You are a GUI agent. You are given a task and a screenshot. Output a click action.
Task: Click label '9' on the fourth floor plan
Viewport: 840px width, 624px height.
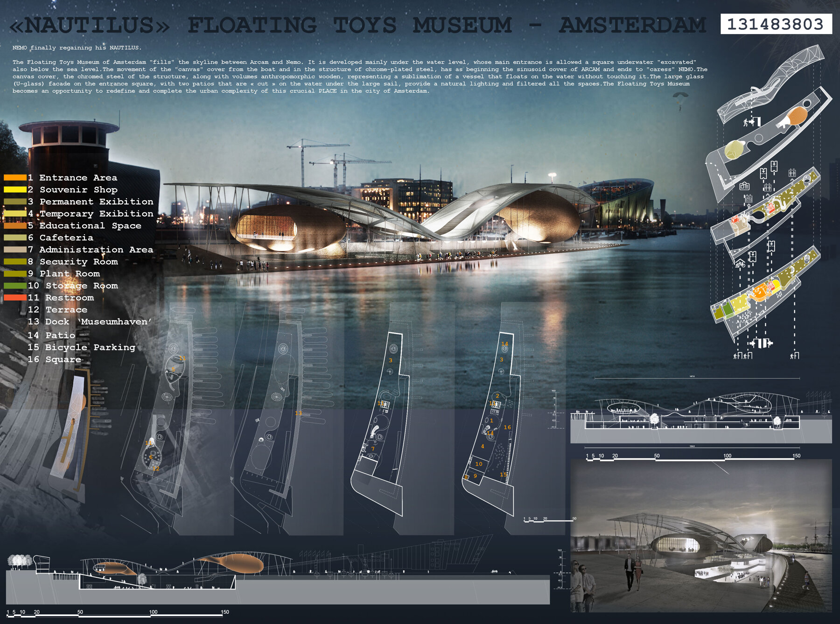click(x=475, y=476)
